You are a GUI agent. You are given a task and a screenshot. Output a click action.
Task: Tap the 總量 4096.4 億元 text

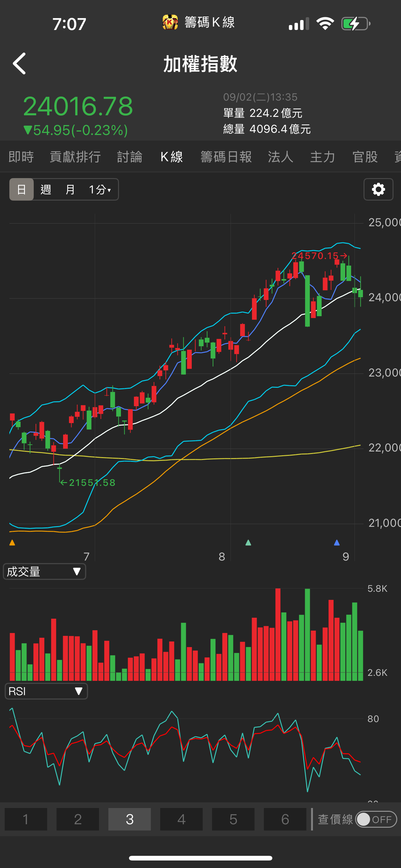(x=267, y=129)
